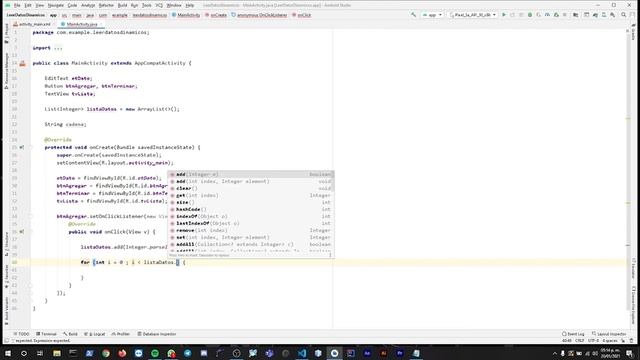Screen dimensions: 640x360
Task: Select addAll(Collection) completion suggestion
Action: 251,244
